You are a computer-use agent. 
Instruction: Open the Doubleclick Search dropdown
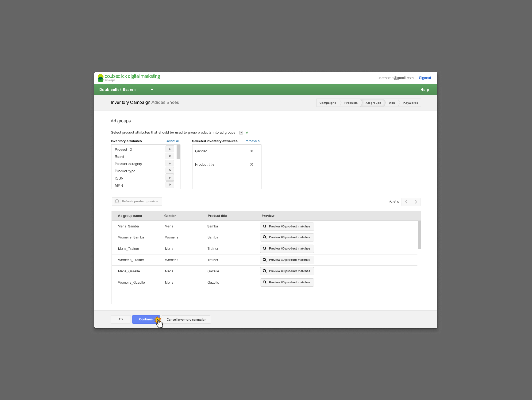(125, 90)
